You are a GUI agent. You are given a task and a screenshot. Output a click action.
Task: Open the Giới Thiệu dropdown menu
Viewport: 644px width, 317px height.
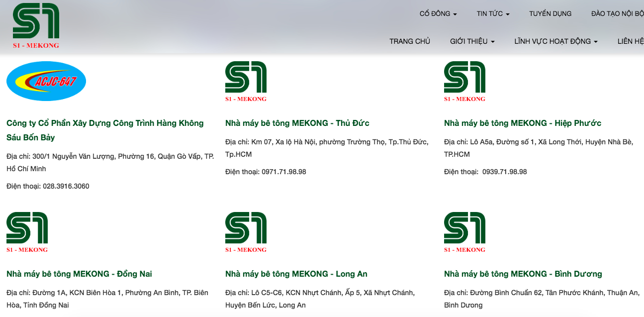(472, 41)
